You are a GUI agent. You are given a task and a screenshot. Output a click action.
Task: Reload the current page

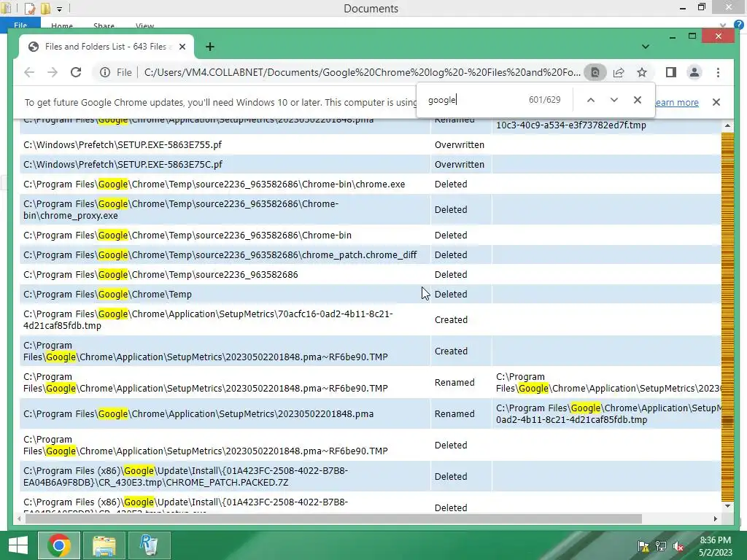coord(76,72)
